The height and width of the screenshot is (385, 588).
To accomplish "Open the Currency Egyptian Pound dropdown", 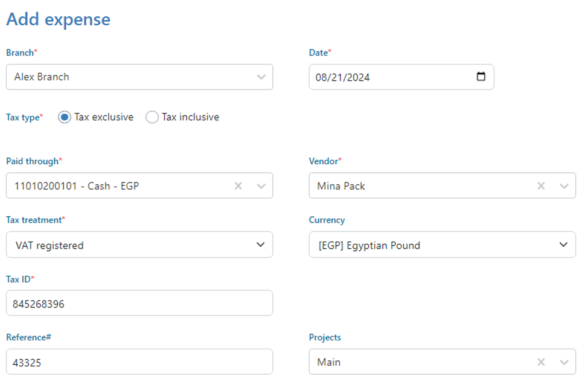I will (442, 245).
